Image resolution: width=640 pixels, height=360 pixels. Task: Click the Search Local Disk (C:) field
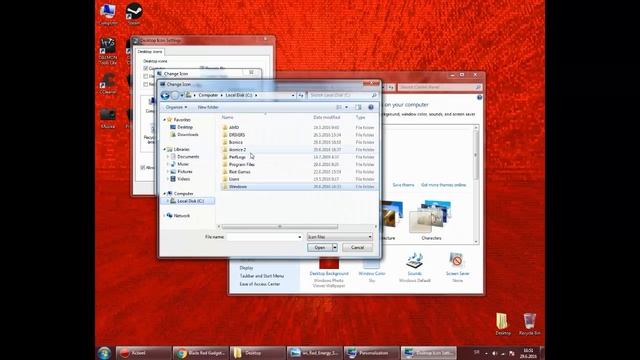[x=342, y=95]
